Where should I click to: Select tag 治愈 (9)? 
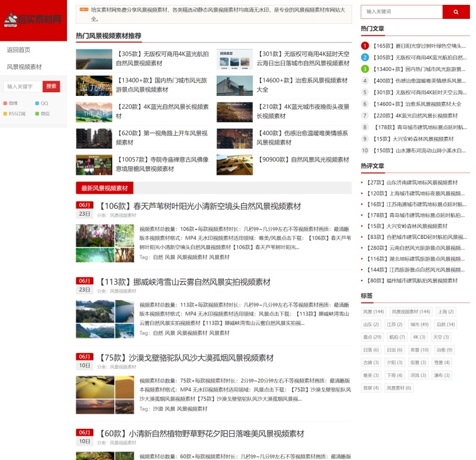(x=444, y=350)
